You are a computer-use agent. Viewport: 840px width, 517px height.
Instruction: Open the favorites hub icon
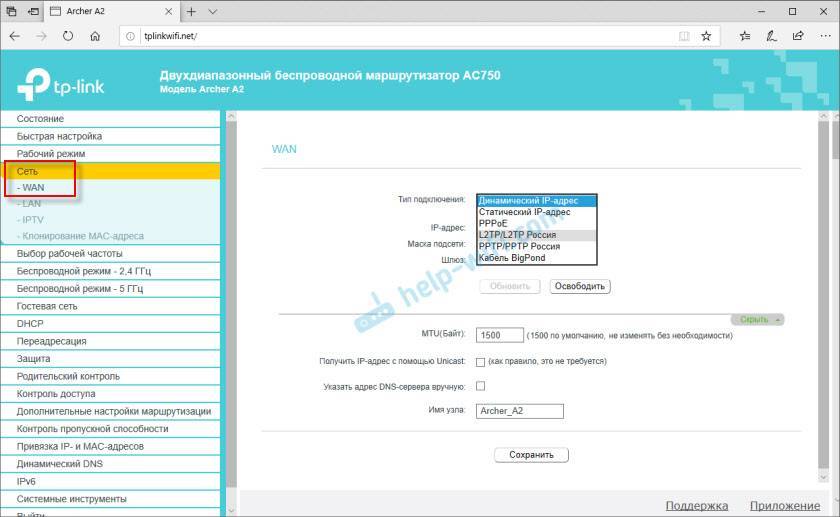click(x=745, y=36)
